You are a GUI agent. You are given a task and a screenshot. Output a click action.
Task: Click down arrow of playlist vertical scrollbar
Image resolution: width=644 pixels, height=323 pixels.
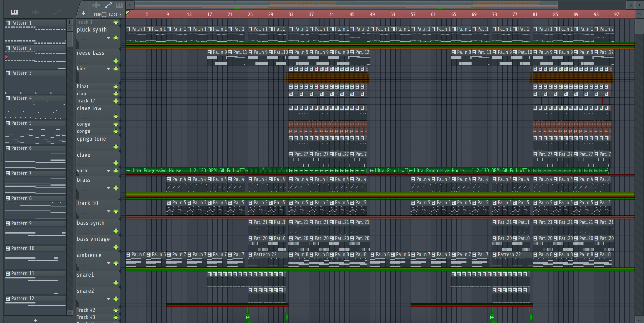tap(639, 320)
